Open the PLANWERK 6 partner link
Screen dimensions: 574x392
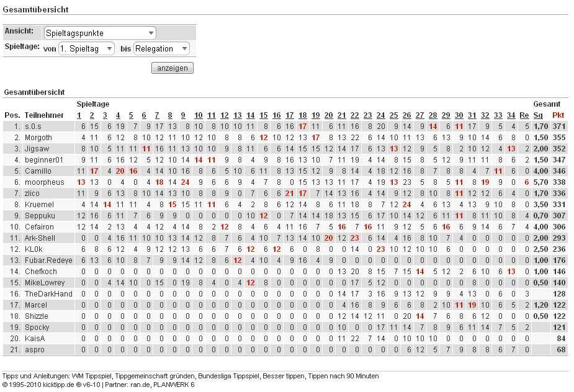coord(174,385)
